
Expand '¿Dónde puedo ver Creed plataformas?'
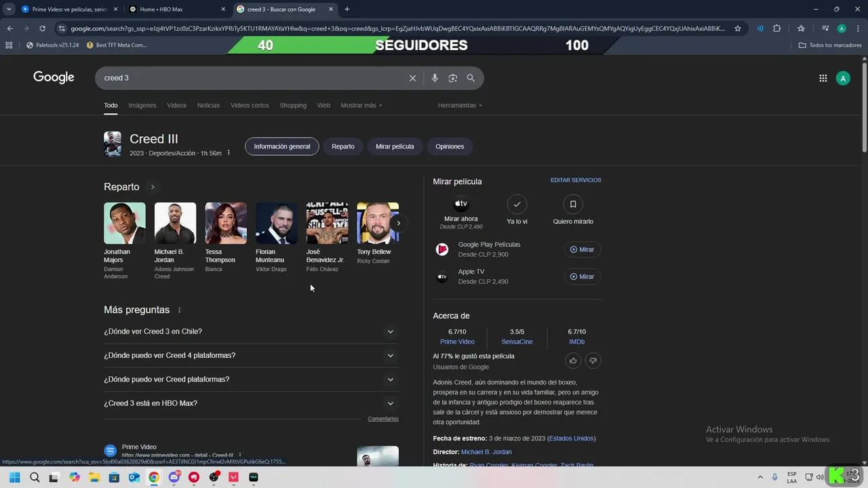point(251,379)
